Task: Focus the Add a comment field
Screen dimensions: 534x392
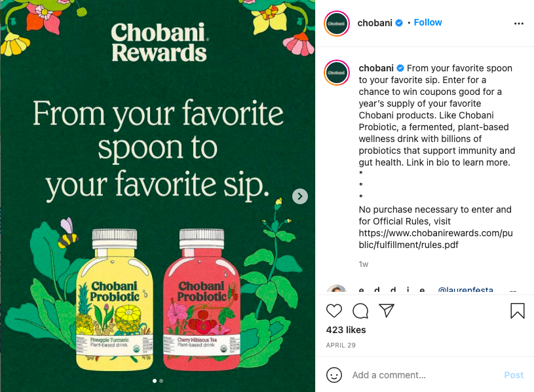Action: [419, 375]
